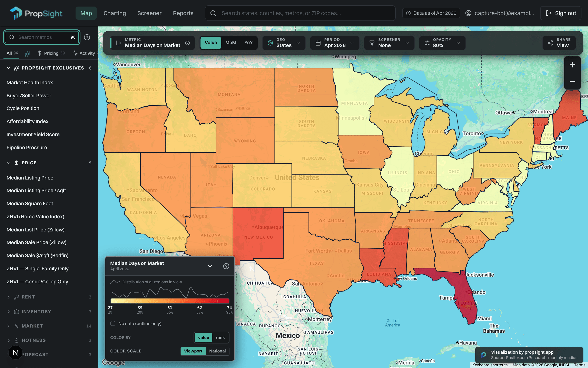
Task: Expand the Rent section
Action: (9, 297)
